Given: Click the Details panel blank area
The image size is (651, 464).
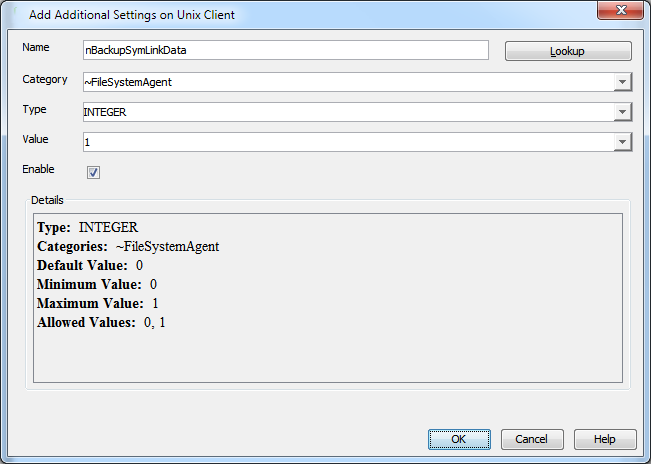Looking at the screenshot, I should pos(328,360).
